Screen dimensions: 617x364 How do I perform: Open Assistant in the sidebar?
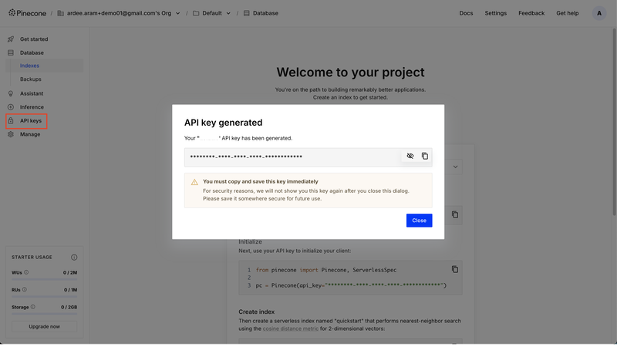tap(32, 93)
